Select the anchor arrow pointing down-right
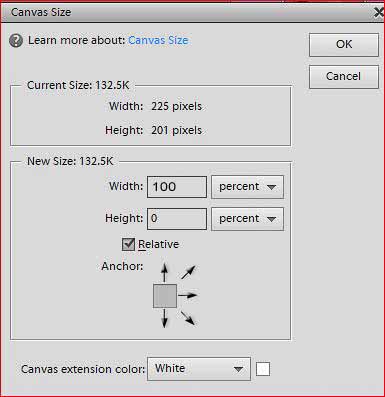Screen dimensions: 385x397 click(x=188, y=318)
